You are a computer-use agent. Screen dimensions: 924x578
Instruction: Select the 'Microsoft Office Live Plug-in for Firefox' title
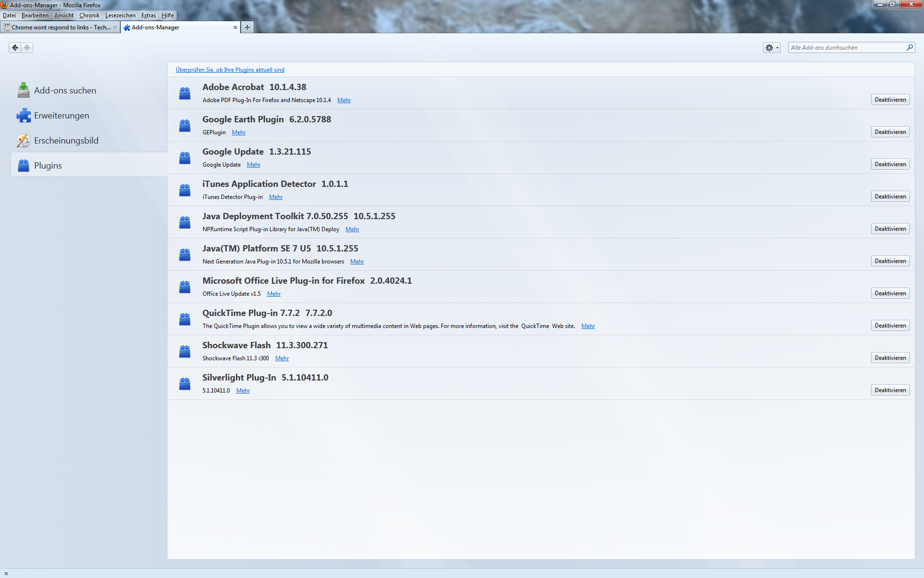point(283,281)
